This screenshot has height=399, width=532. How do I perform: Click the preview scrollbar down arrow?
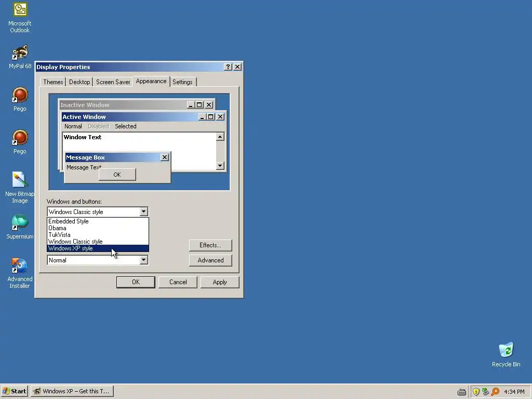tap(220, 166)
